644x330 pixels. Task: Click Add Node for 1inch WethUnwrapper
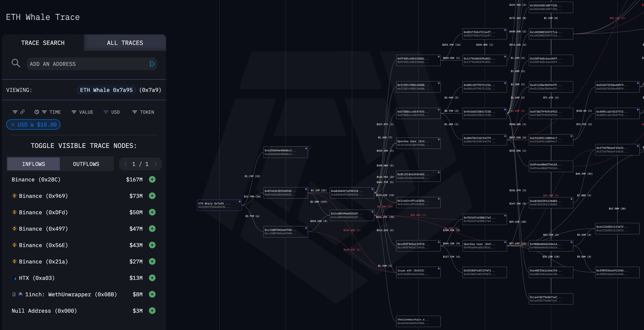pyautogui.click(x=152, y=294)
